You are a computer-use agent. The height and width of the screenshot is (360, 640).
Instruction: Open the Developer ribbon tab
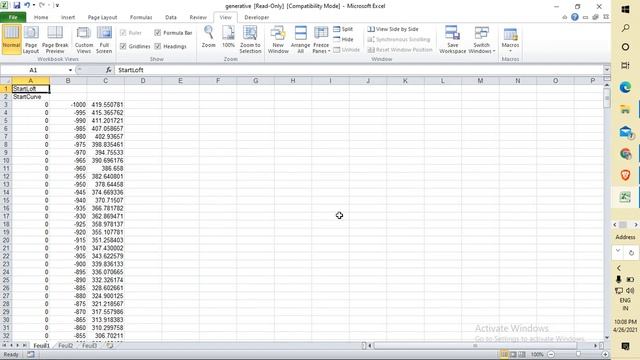coord(256,17)
